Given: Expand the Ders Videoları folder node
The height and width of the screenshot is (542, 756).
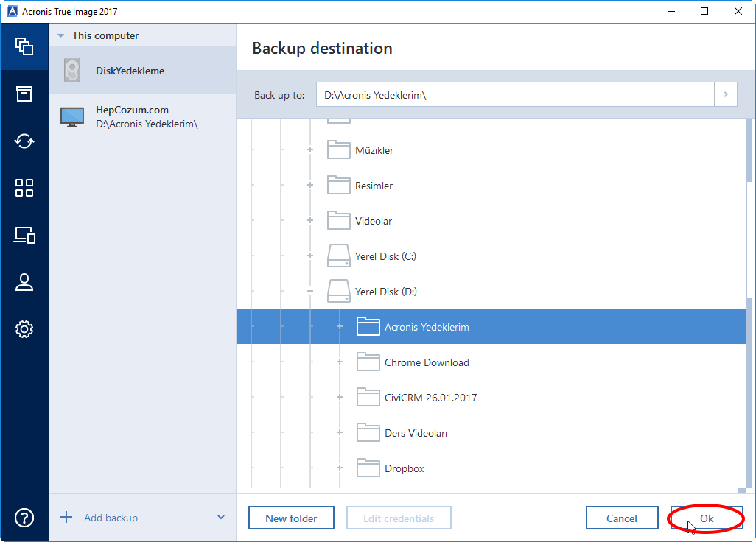Looking at the screenshot, I should click(340, 432).
